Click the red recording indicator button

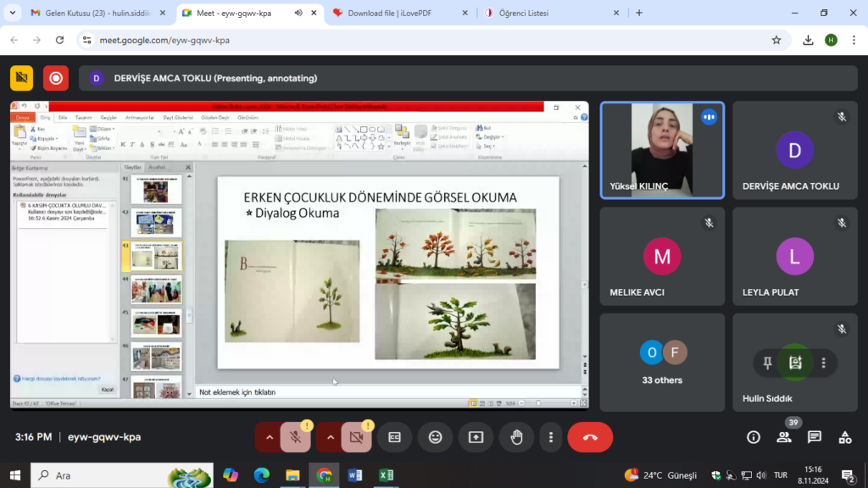click(56, 78)
